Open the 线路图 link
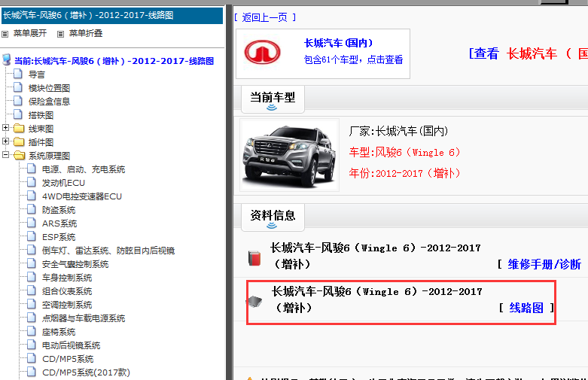588x380 pixels. click(x=526, y=308)
